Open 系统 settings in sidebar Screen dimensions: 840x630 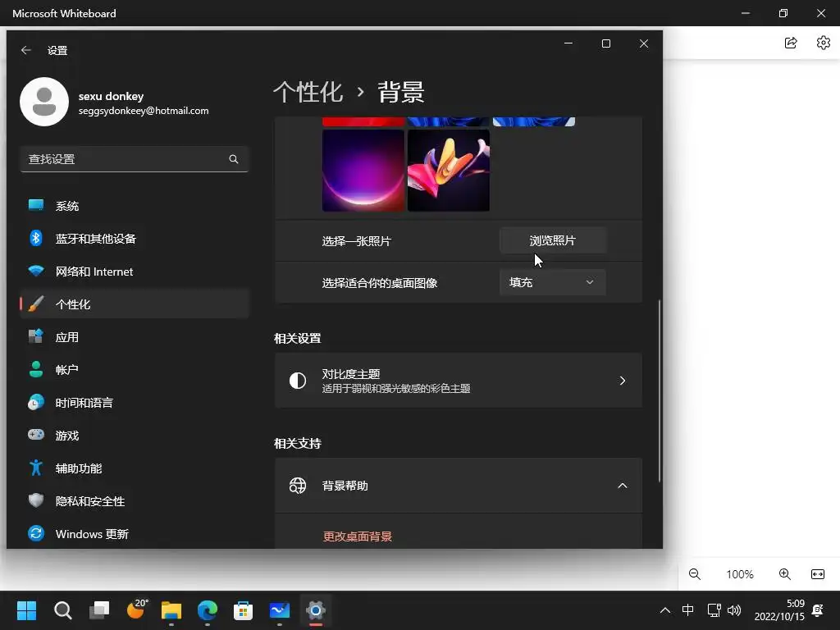[134, 206]
